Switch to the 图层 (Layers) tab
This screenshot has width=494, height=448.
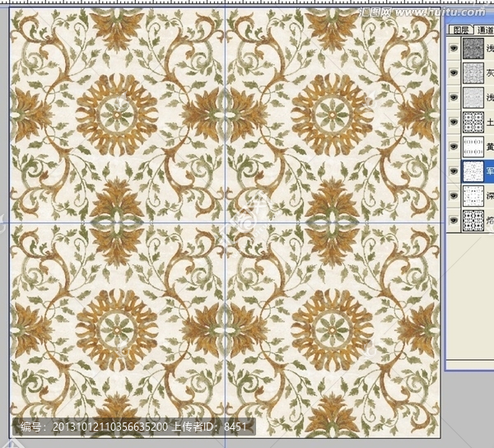460,30
